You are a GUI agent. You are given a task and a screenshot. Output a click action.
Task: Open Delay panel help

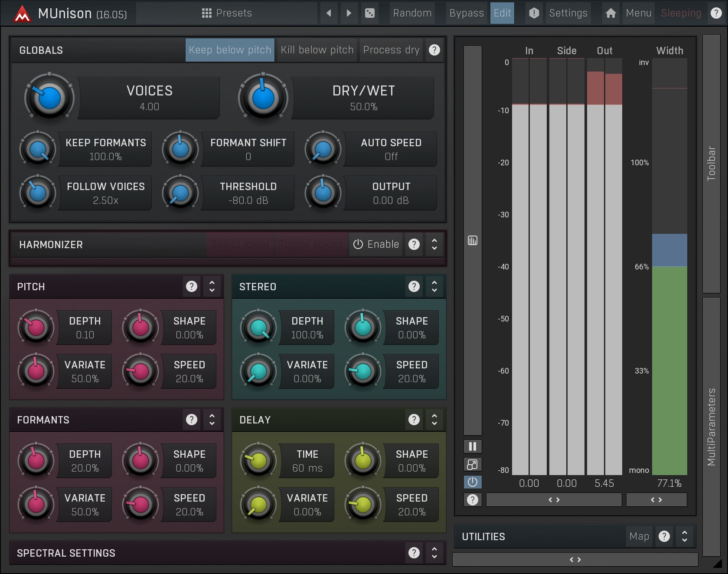click(414, 420)
